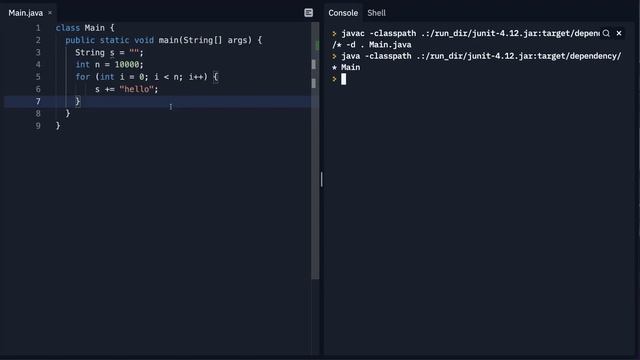
Task: Select the Main.java file tab
Action: 25,13
